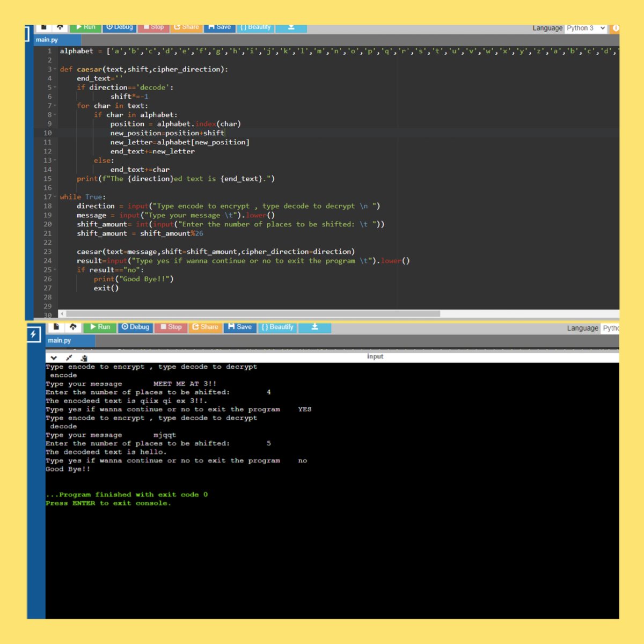Switch to the main.py tab in the editor

tap(48, 39)
